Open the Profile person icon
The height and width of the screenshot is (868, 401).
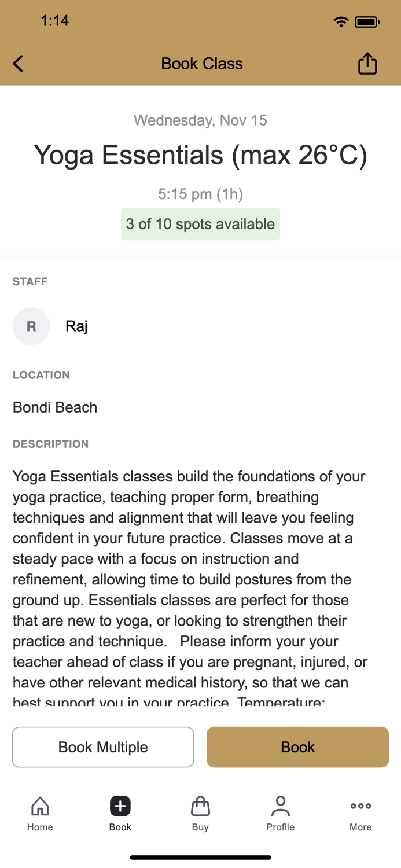click(x=280, y=806)
